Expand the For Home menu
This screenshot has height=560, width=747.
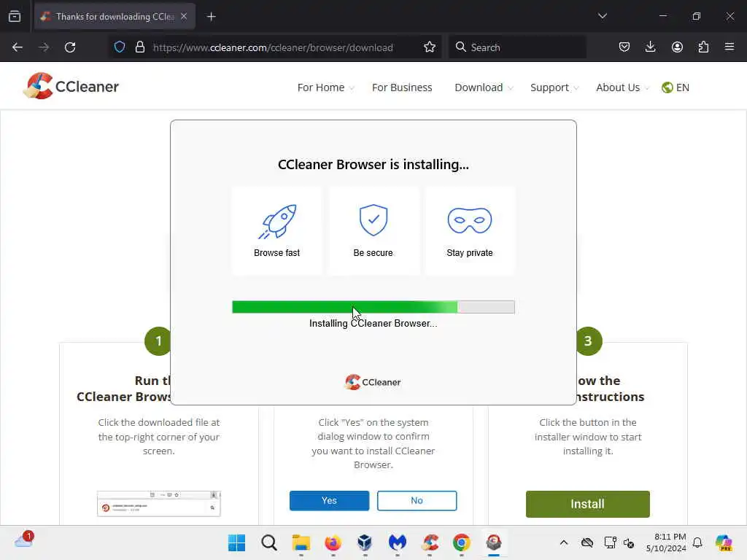point(326,87)
